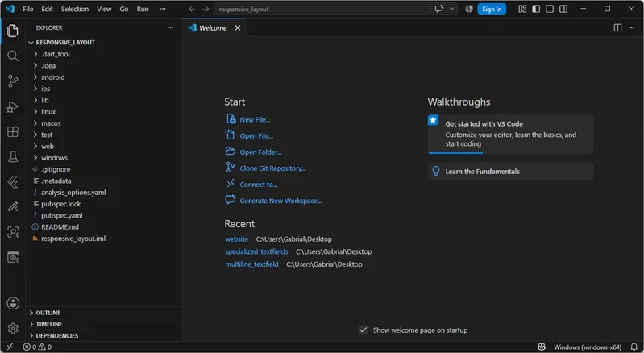Go back with the left arrow
This screenshot has height=353, width=644.
192,9
